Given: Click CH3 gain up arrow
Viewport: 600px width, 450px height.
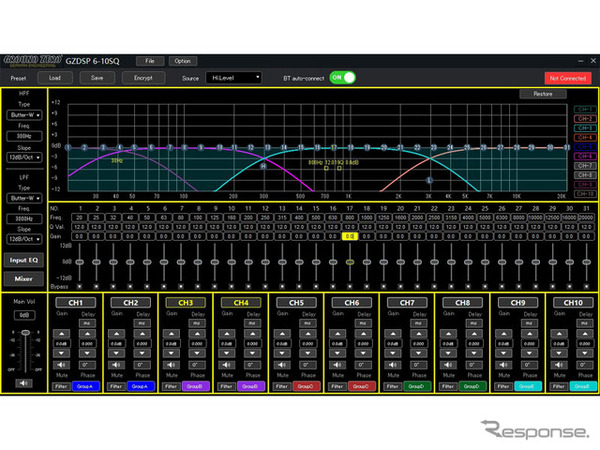Looking at the screenshot, I should point(171,334).
